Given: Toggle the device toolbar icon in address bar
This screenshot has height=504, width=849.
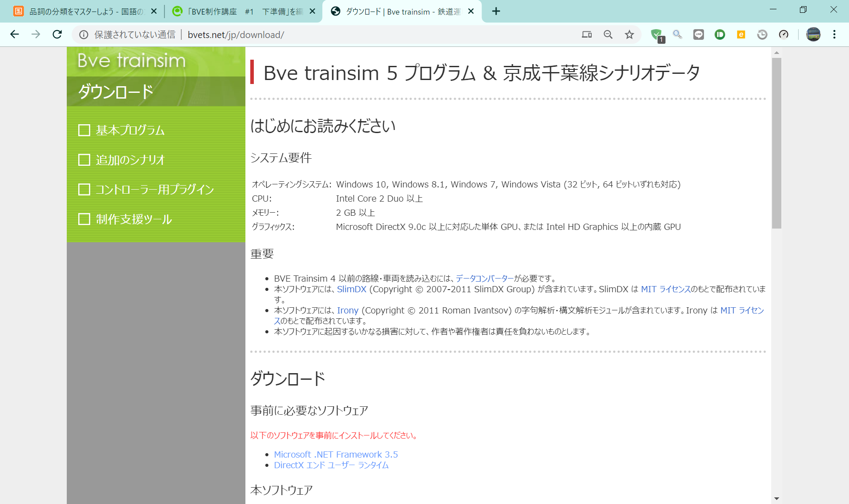Looking at the screenshot, I should tap(586, 34).
